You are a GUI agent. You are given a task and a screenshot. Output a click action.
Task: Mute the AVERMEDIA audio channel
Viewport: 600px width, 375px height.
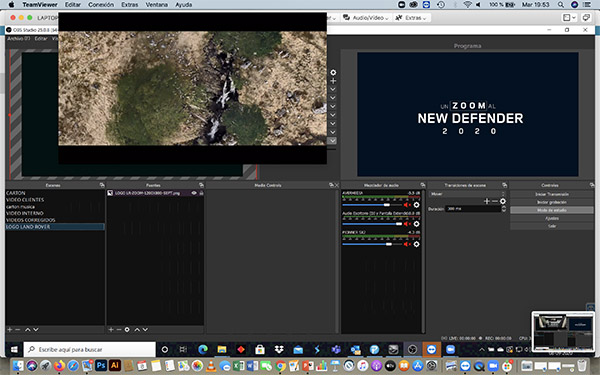pyautogui.click(x=407, y=205)
